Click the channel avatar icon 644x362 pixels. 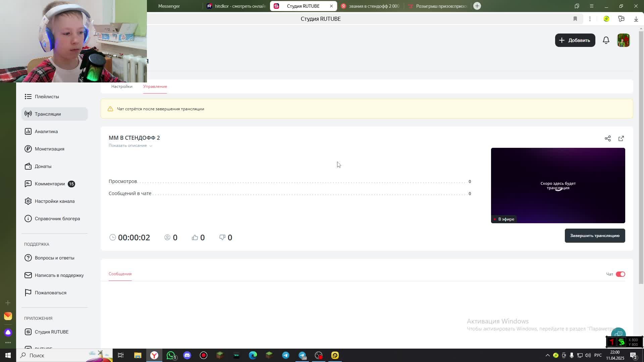point(623,40)
